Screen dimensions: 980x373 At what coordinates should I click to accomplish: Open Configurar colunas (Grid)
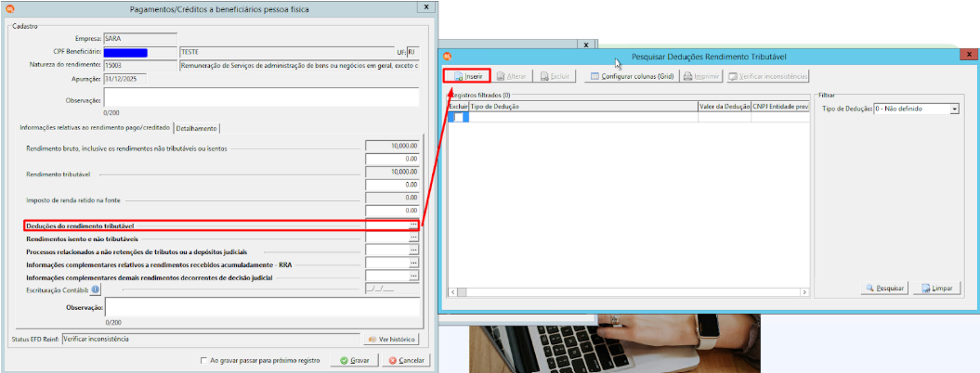click(x=632, y=76)
